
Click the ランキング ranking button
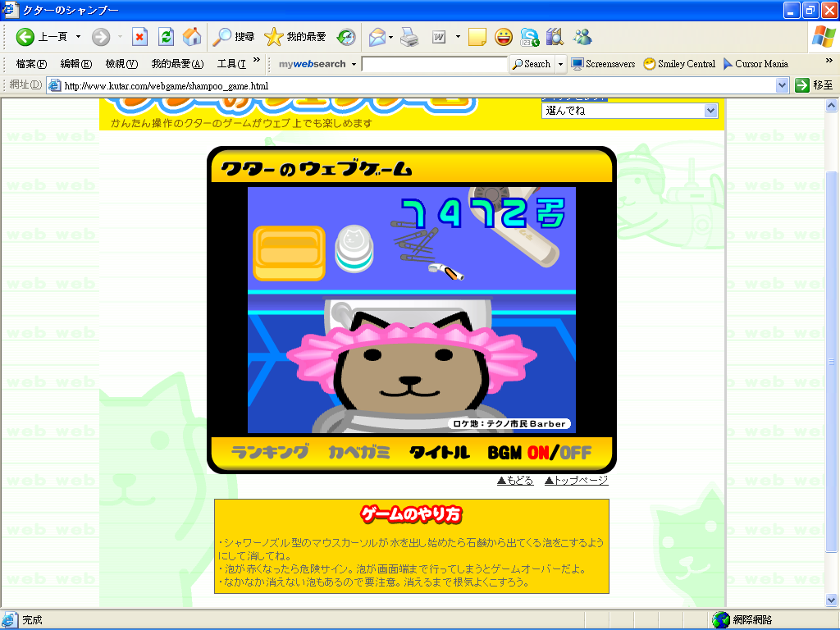click(270, 452)
